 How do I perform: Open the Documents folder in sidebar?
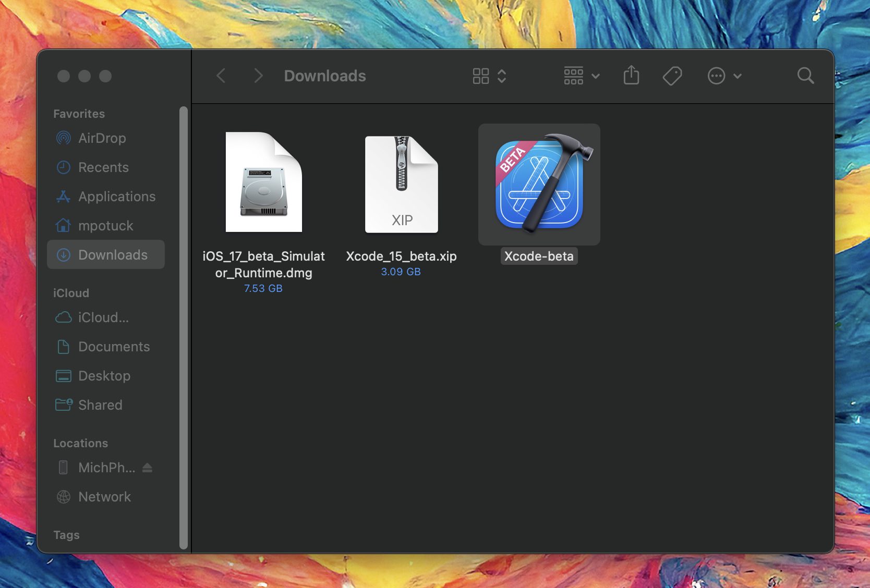114,347
